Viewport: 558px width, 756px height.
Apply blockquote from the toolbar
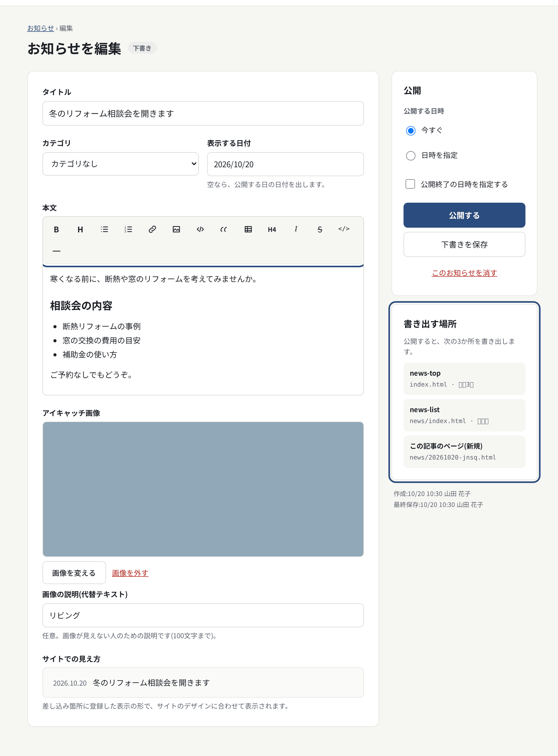click(224, 229)
